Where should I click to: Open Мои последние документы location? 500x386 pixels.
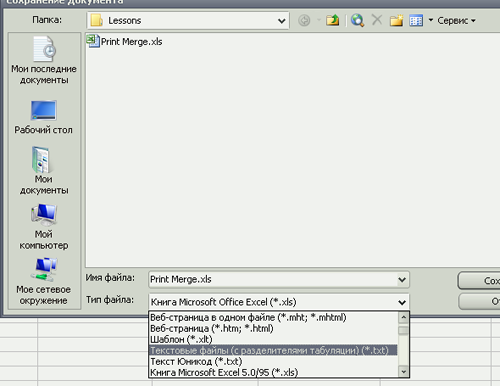tap(44, 60)
